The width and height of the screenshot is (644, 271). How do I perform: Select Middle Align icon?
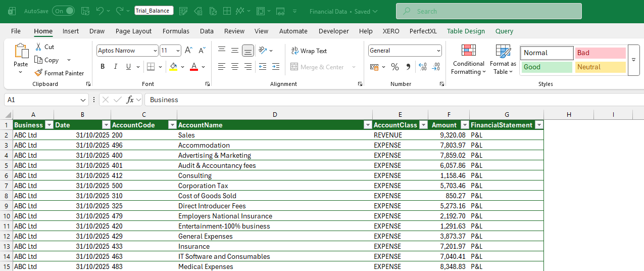pos(234,50)
